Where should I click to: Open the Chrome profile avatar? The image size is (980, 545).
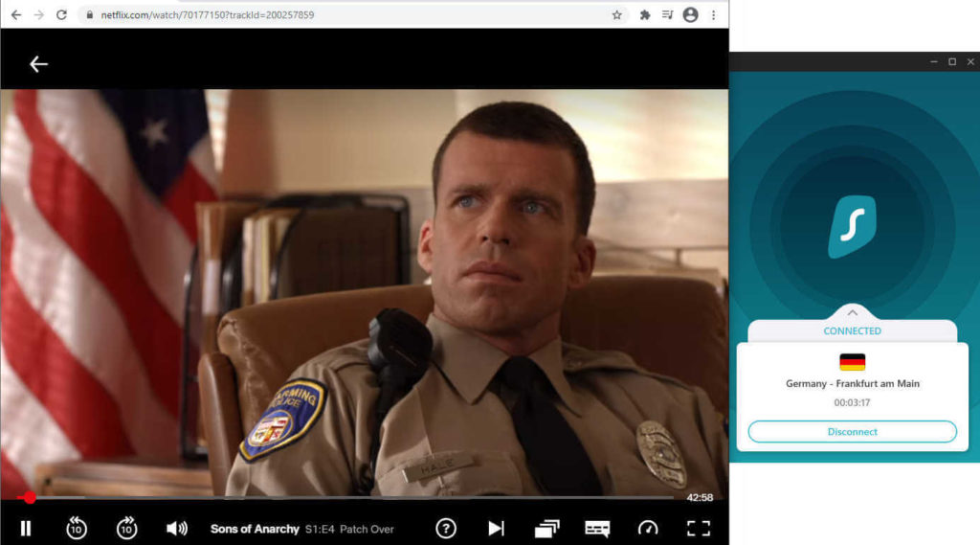pos(691,15)
